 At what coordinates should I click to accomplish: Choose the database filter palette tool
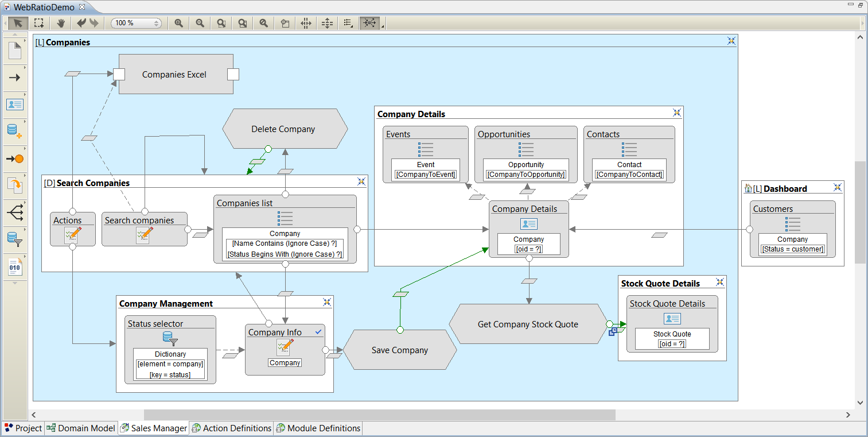pos(15,239)
